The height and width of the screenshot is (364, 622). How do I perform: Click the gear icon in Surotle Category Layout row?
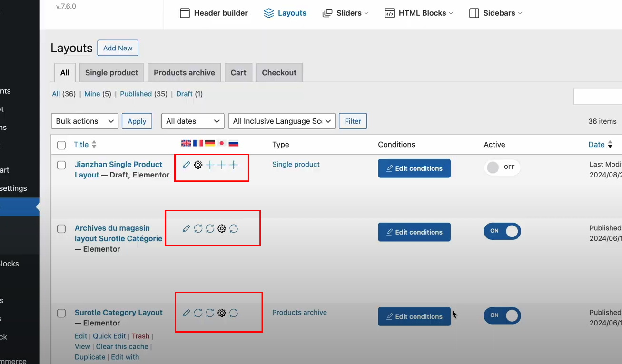click(x=222, y=313)
